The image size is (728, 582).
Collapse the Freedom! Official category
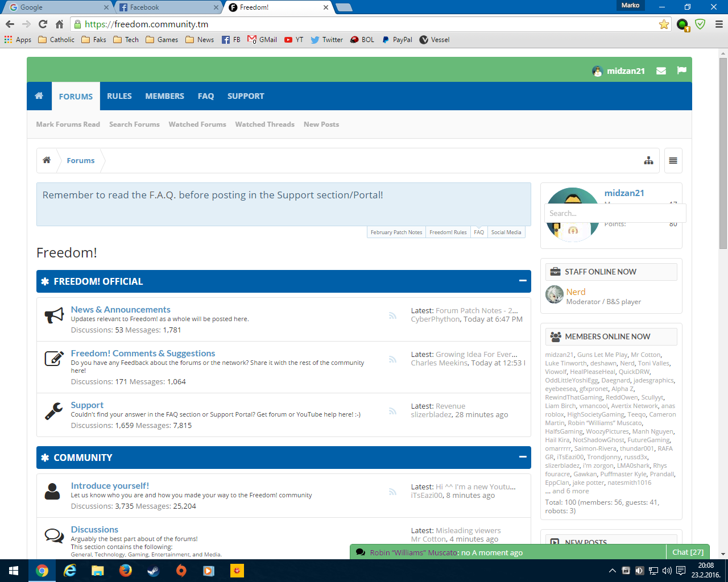pos(522,281)
